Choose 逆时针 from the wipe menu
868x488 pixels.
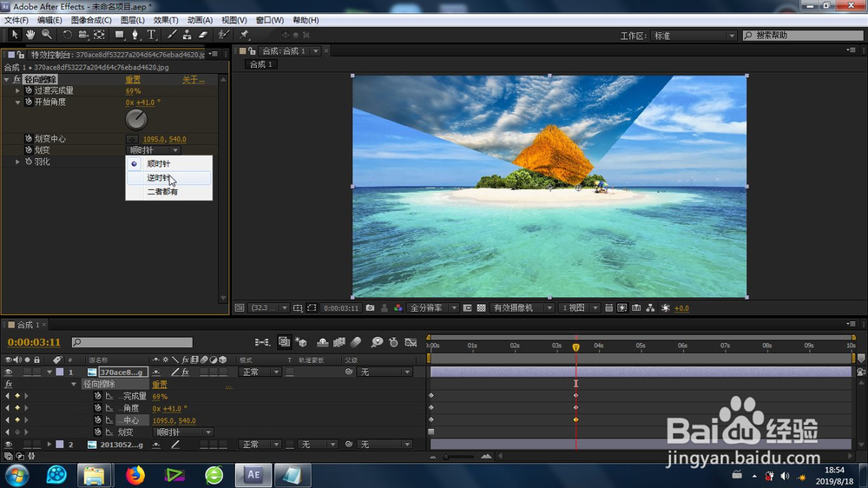[159, 178]
